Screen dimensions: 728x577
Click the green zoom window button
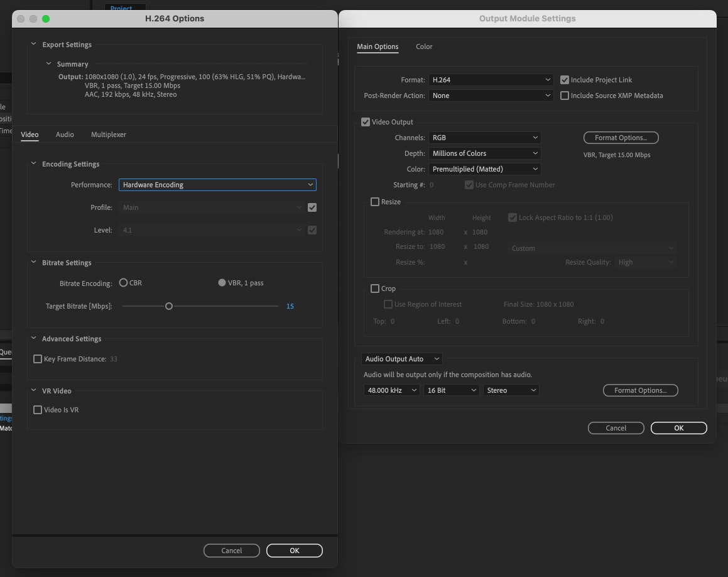[45, 19]
